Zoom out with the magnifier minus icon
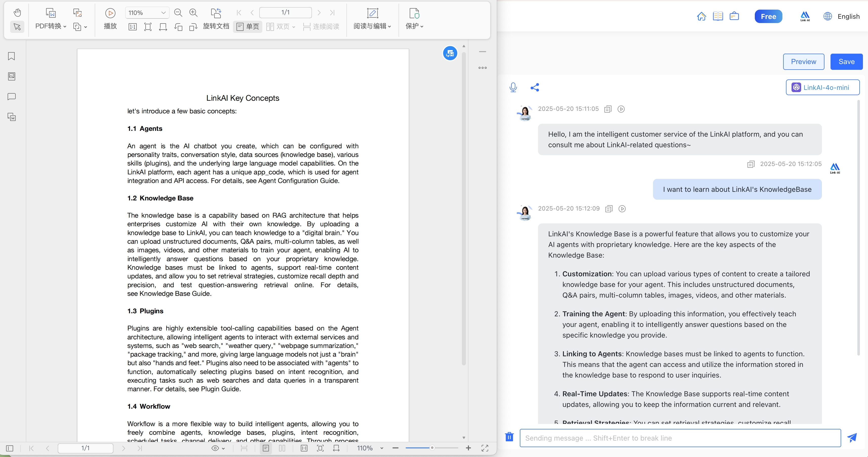 coord(178,13)
